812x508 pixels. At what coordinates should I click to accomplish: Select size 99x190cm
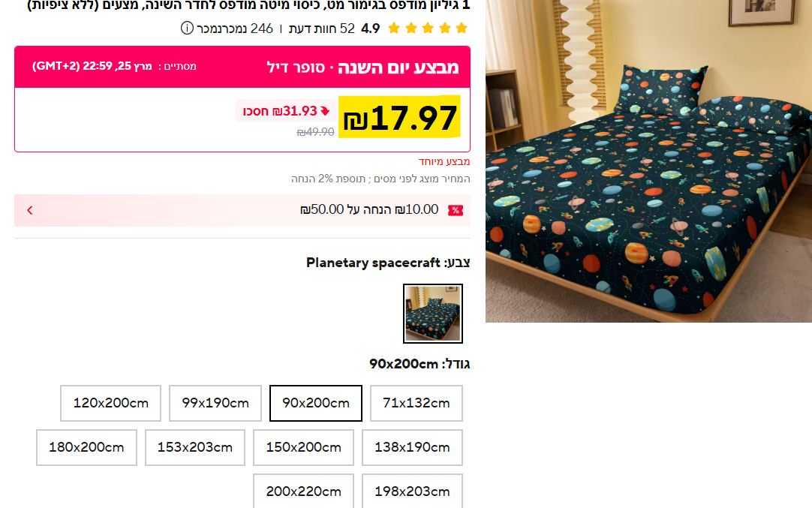coord(215,403)
